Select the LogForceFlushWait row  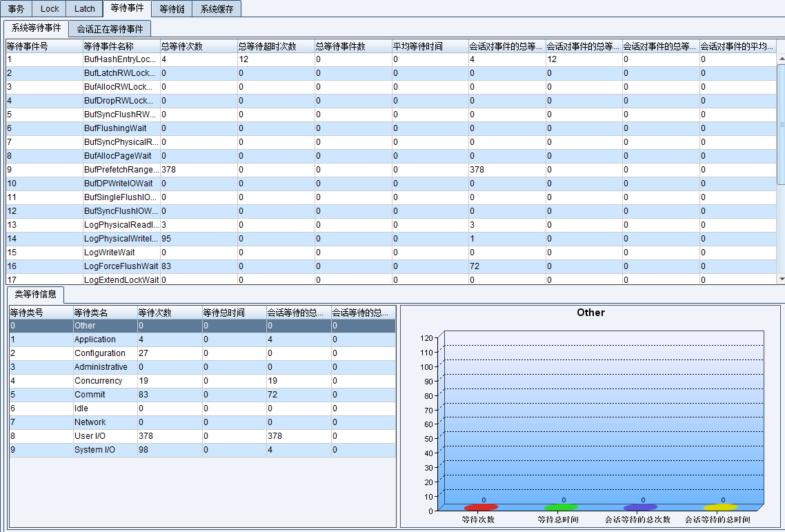pyautogui.click(x=121, y=266)
